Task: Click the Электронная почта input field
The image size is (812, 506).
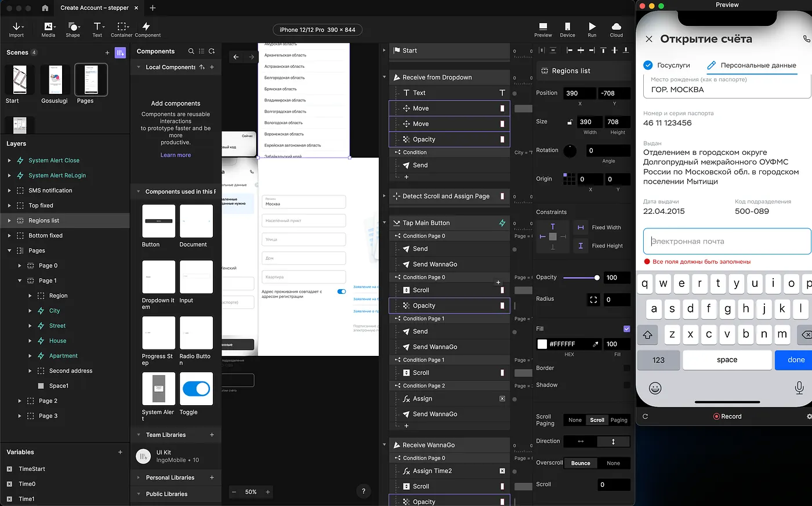Action: click(x=726, y=241)
